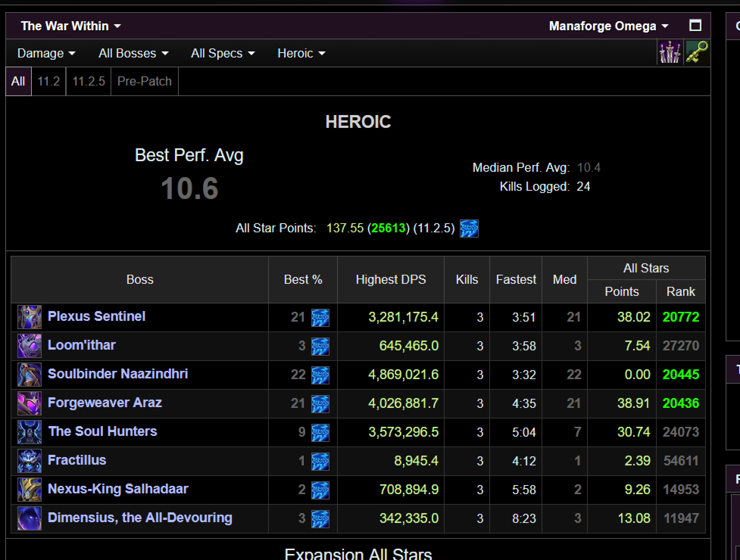Image resolution: width=740 pixels, height=560 pixels.
Task: Click the Highest DPS column header
Action: coord(390,280)
